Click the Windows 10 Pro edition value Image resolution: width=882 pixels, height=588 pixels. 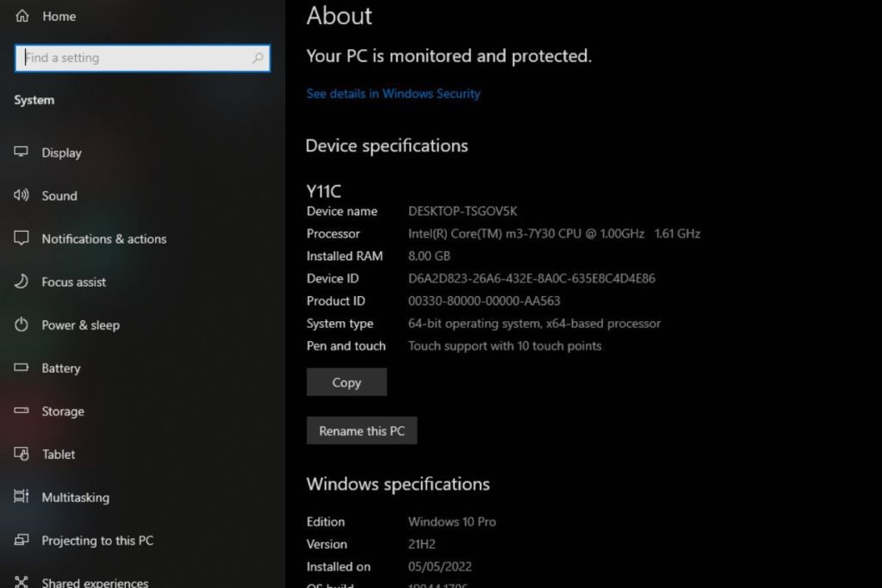452,522
